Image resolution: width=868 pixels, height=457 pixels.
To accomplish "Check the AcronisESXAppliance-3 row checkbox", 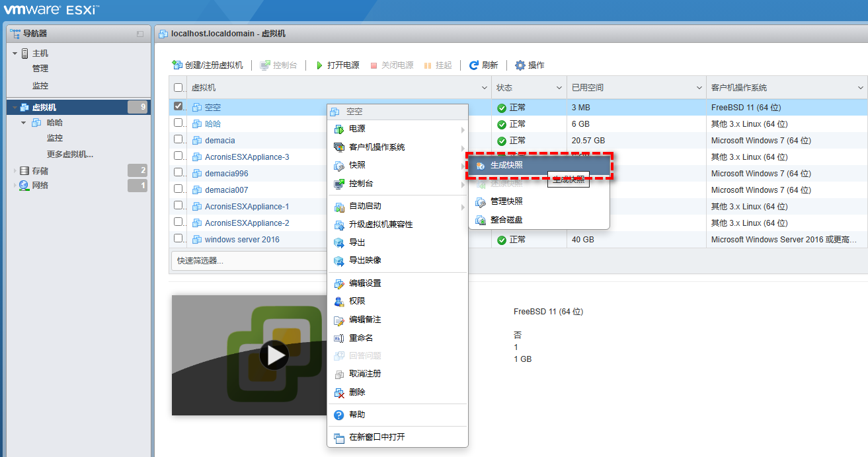I will (178, 156).
